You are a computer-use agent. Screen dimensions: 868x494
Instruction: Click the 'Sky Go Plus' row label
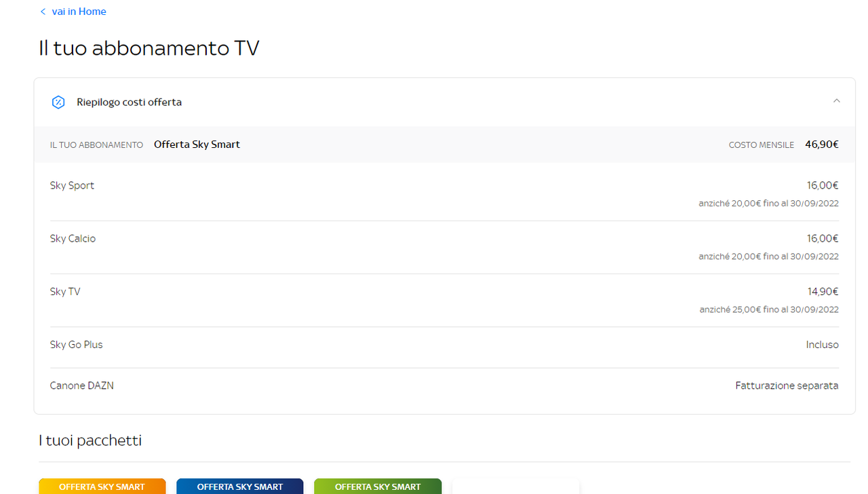click(x=76, y=345)
